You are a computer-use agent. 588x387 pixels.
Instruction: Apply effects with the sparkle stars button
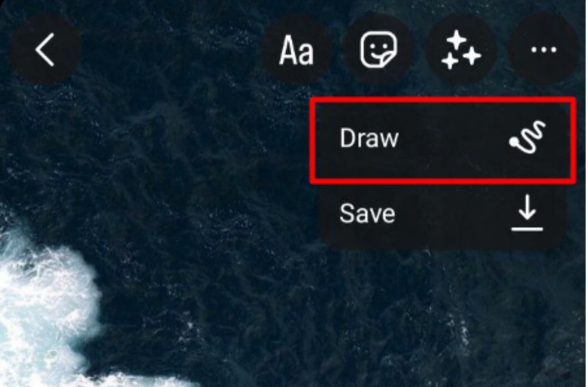(x=461, y=50)
